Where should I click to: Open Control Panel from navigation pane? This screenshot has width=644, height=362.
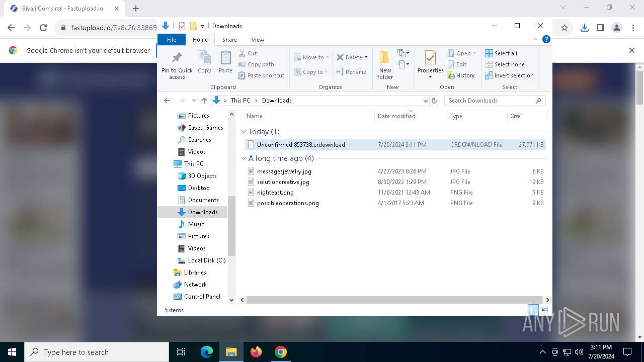click(197, 297)
